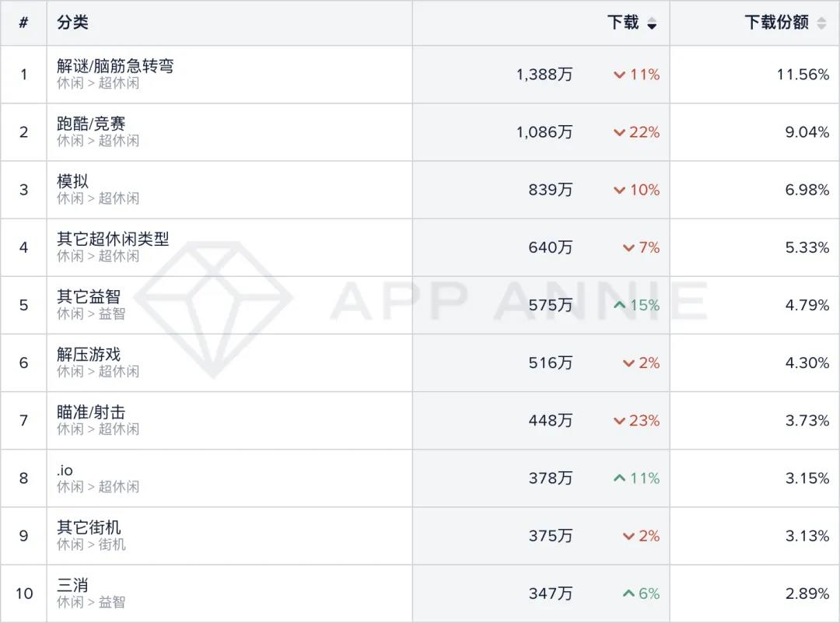840x623 pixels.
Task: Click the red decline arrow next to 23%
Action: [620, 421]
